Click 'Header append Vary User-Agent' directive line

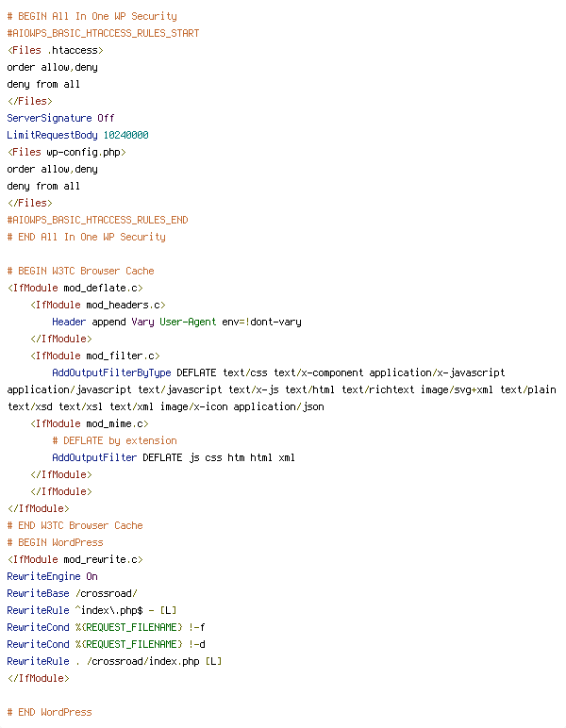pyautogui.click(x=176, y=322)
